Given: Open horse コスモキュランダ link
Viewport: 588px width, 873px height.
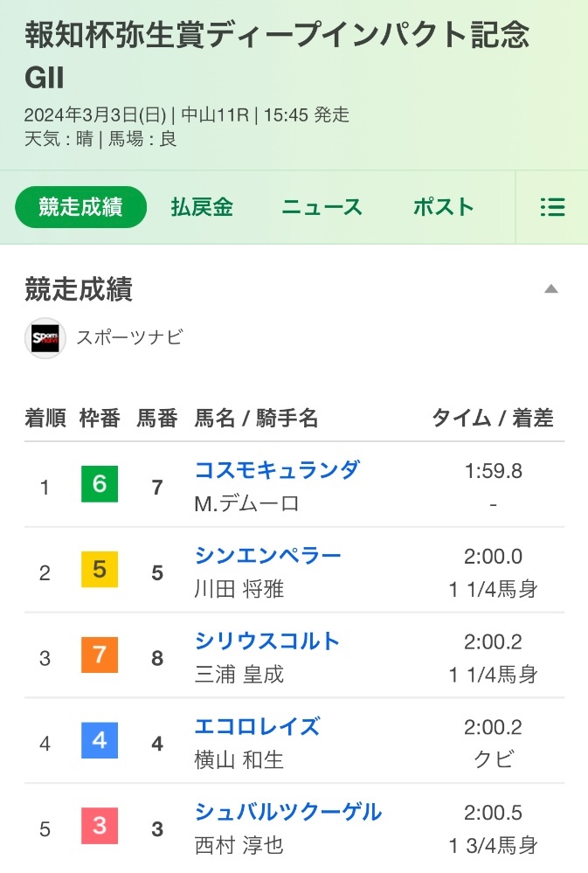Looking at the screenshot, I should [x=277, y=470].
